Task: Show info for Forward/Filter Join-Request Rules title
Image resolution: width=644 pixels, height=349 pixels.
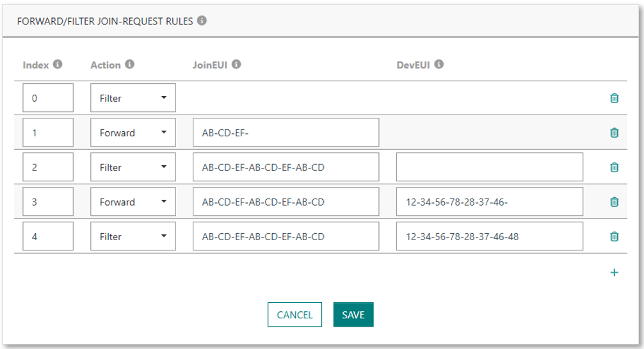Action: 202,20
